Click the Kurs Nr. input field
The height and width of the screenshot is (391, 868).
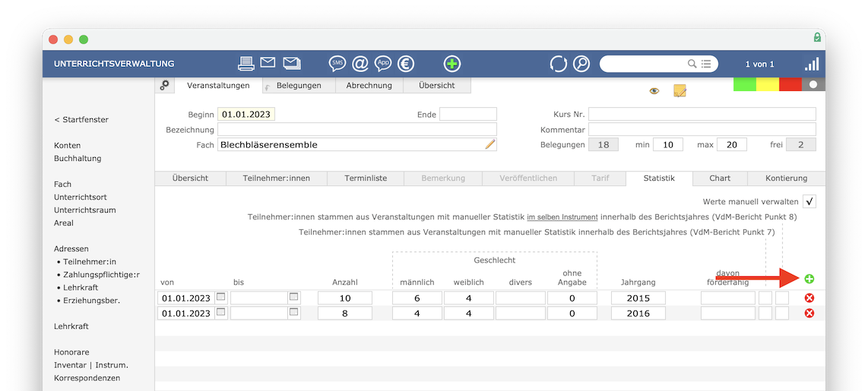(x=702, y=115)
